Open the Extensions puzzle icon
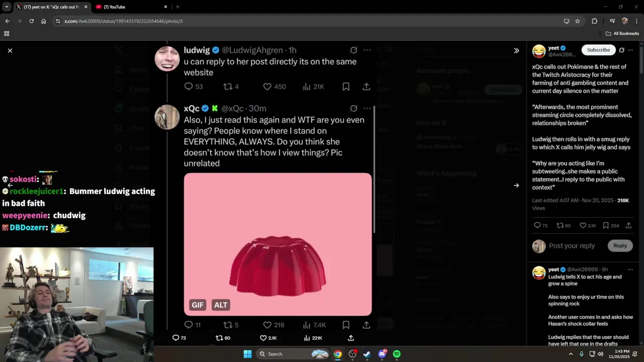 (x=595, y=21)
